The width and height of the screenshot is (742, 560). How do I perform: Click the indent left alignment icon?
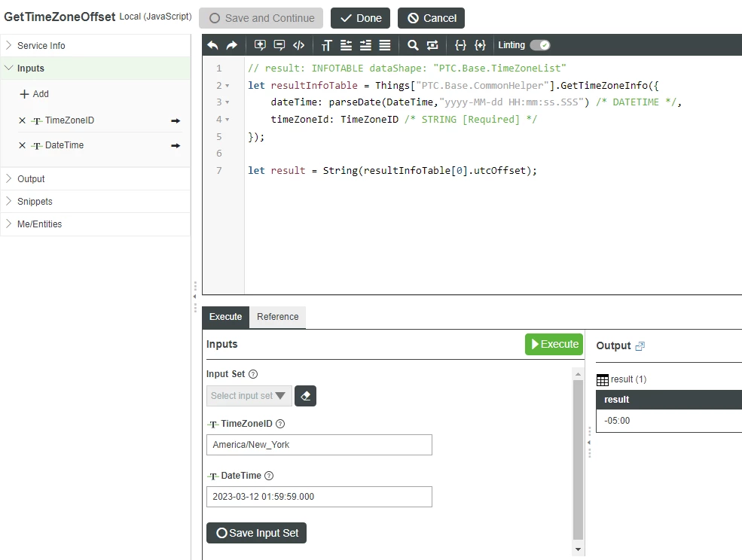point(347,45)
